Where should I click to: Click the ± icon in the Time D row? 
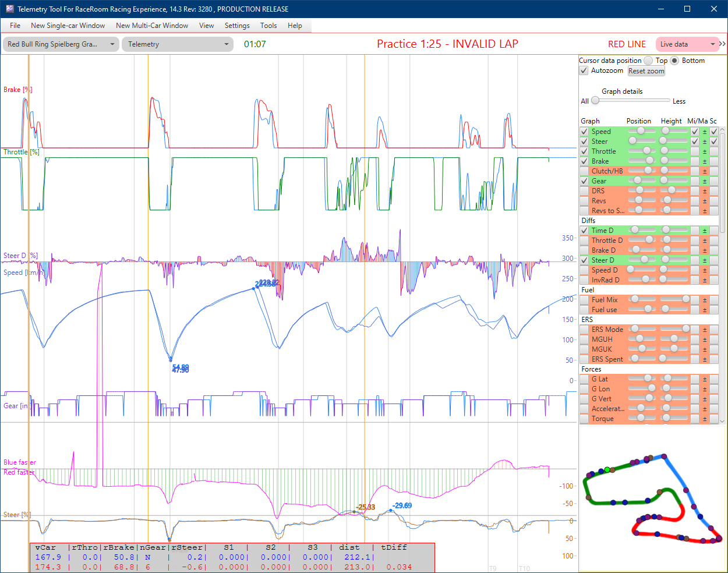704,231
